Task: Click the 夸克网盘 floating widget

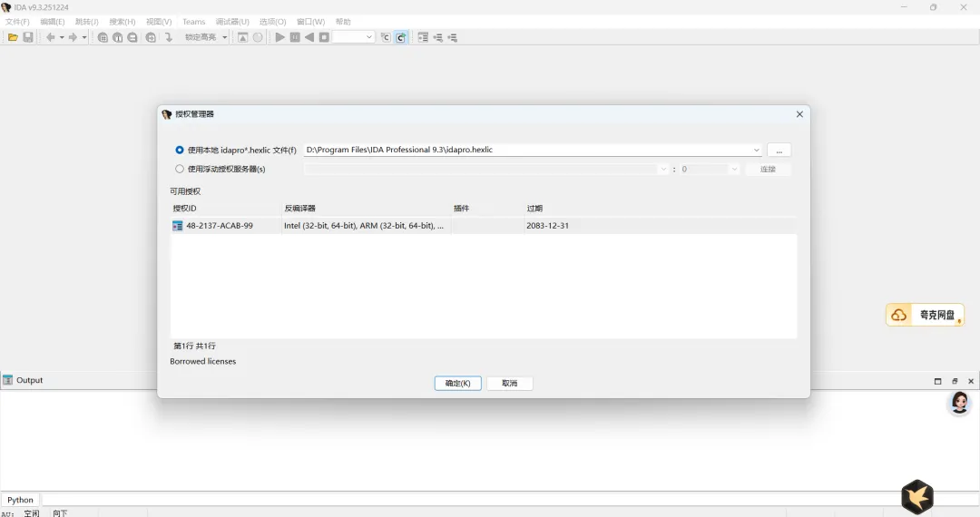Action: click(925, 315)
